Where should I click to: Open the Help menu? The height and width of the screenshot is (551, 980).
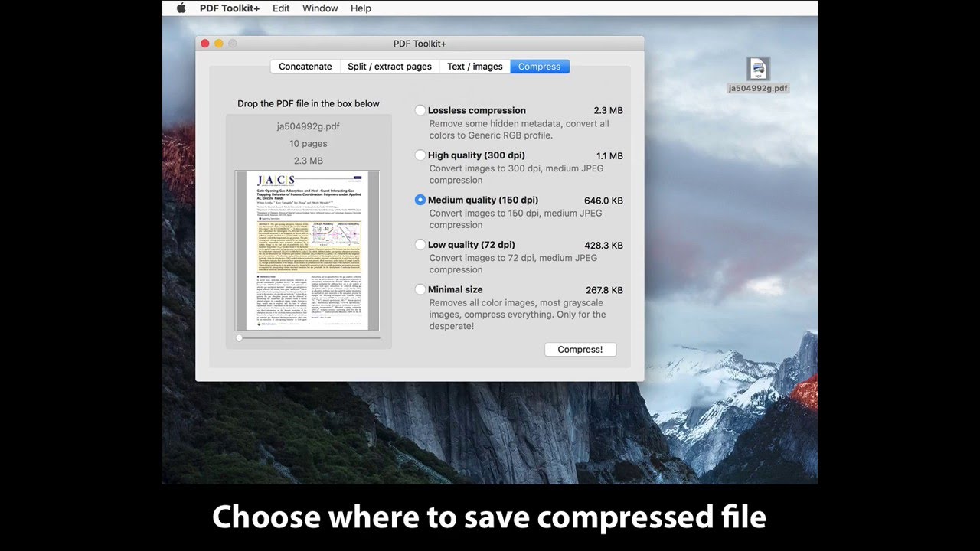click(x=361, y=8)
